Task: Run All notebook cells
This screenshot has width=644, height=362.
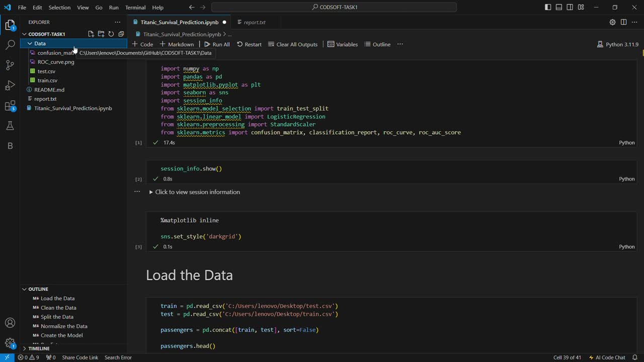Action: 217,44
